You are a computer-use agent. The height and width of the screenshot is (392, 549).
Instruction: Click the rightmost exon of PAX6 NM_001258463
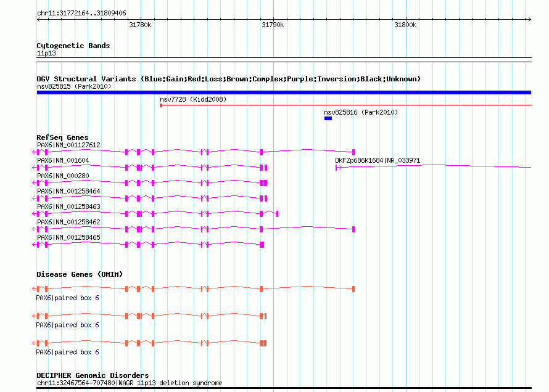click(278, 214)
